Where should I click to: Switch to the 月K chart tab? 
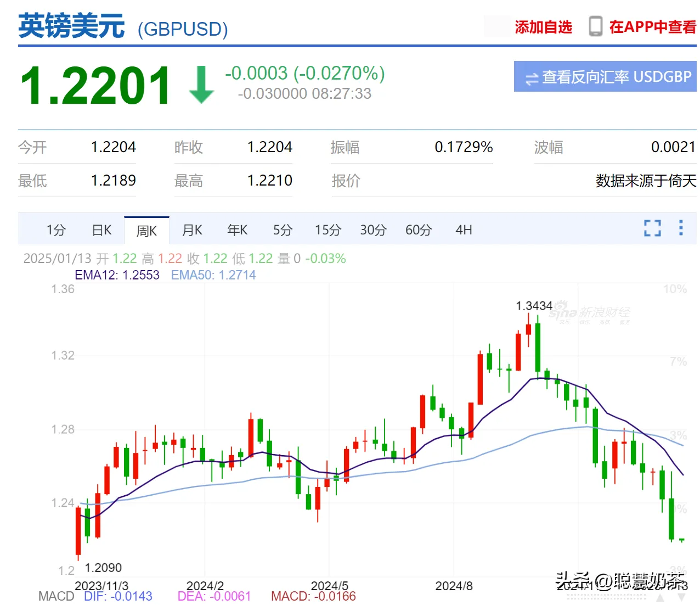[x=192, y=230]
